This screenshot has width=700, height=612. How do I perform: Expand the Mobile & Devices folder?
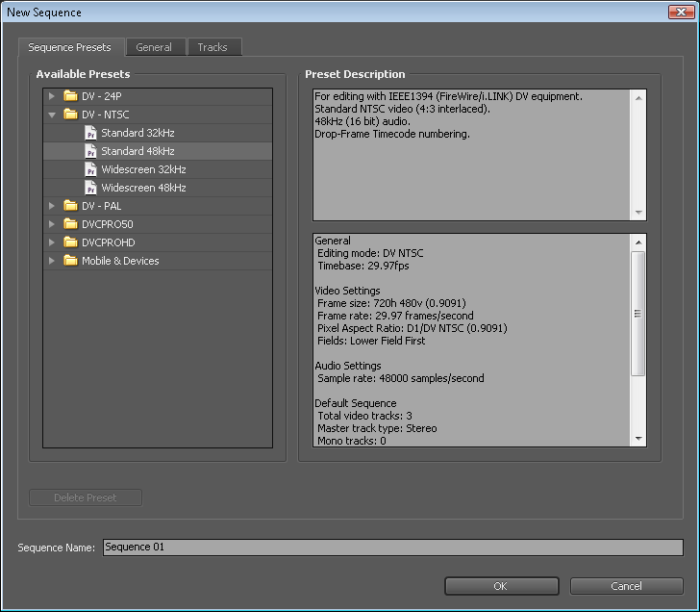[x=52, y=261]
